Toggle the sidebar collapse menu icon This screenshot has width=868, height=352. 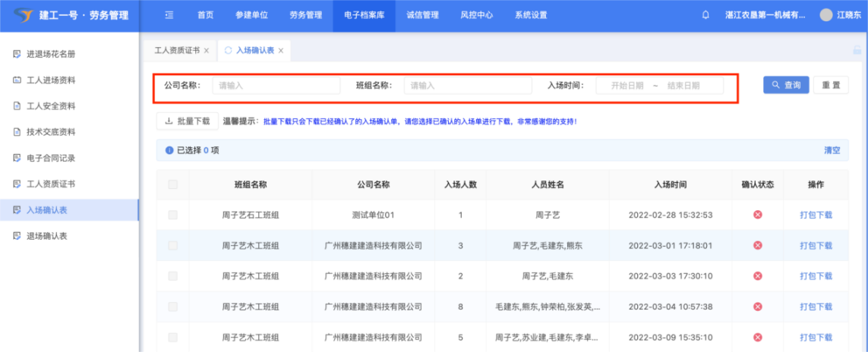click(x=169, y=15)
